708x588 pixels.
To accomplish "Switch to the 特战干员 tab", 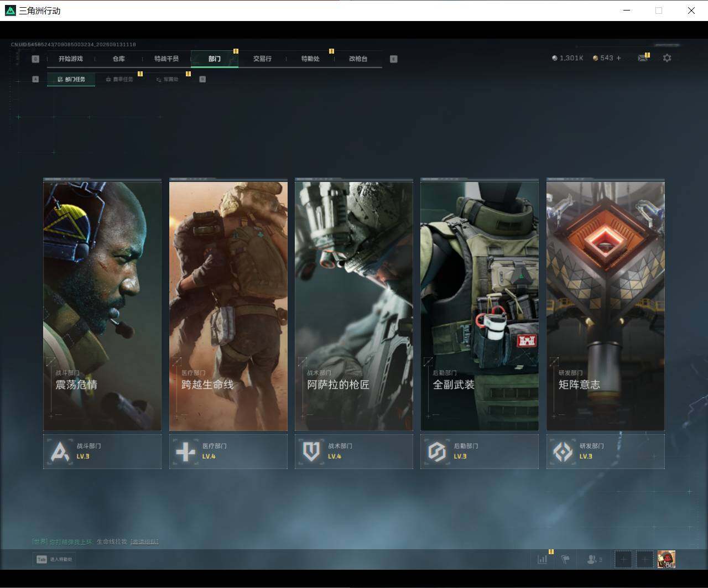I will click(x=166, y=59).
